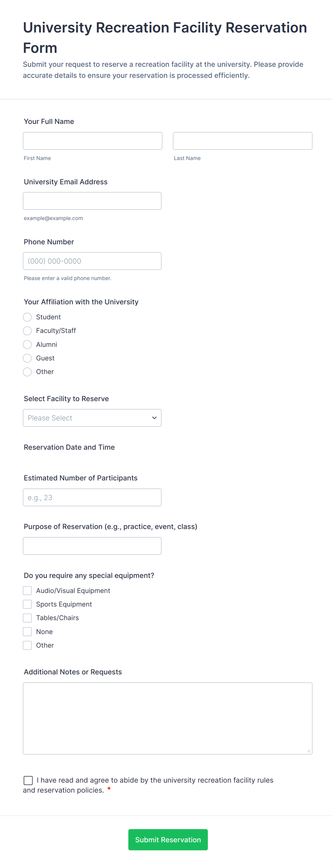
Task: Open the Select Facility to Reserve dropdown
Action: [92, 418]
